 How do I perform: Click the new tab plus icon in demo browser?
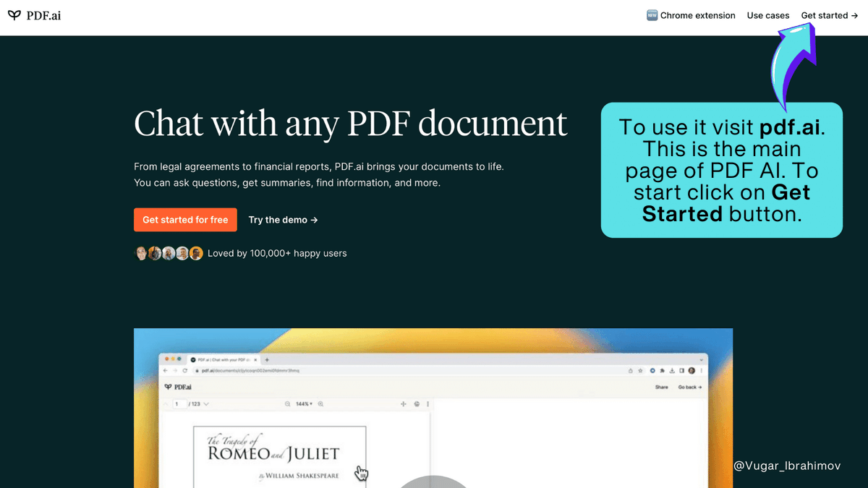pyautogui.click(x=267, y=359)
